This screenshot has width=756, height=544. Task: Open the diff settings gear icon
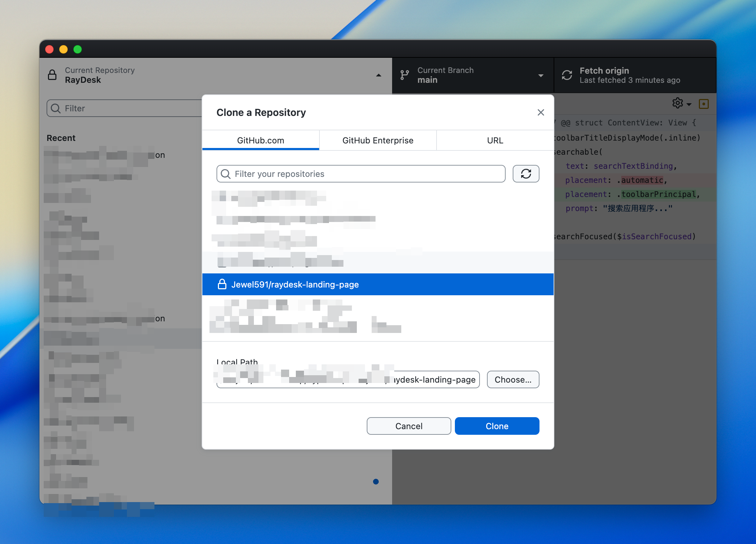677,103
